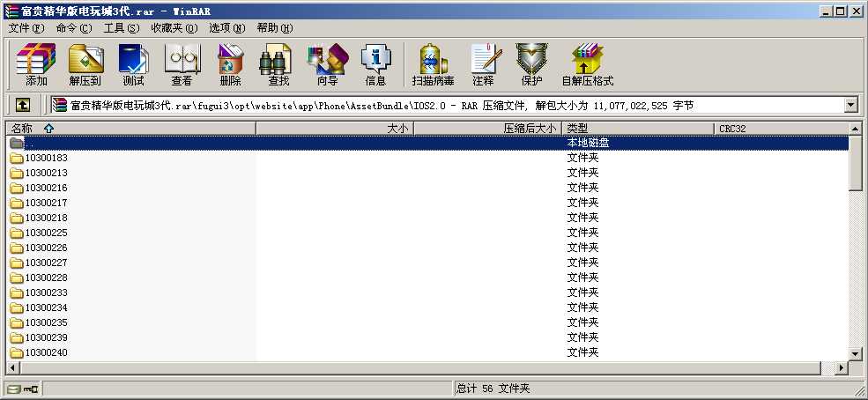
Task: Launch the 向导 (Wizard) tool
Action: 327,64
